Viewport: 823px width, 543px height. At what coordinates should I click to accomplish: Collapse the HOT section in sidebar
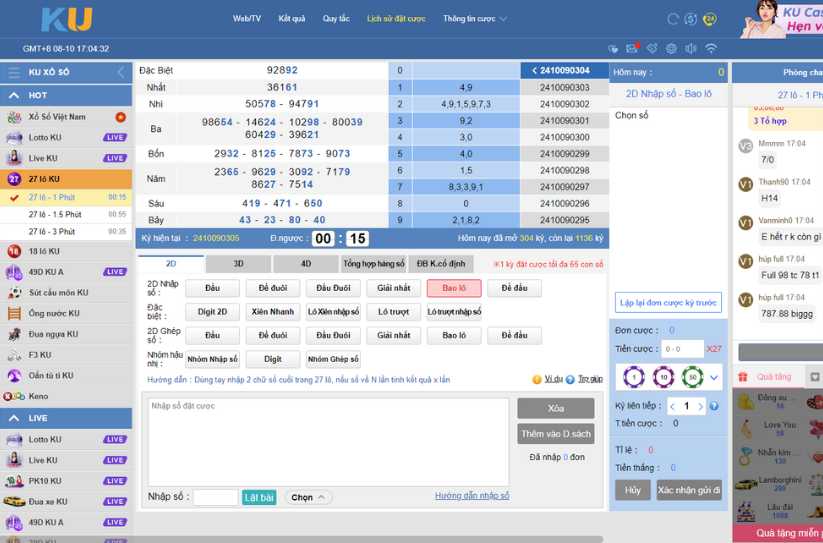[15, 96]
